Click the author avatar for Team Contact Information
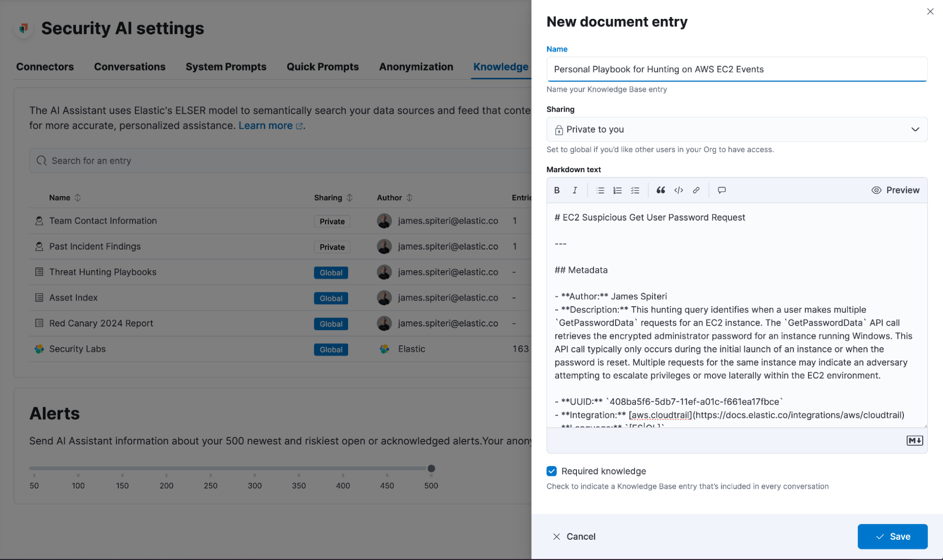The image size is (943, 560). (x=384, y=221)
